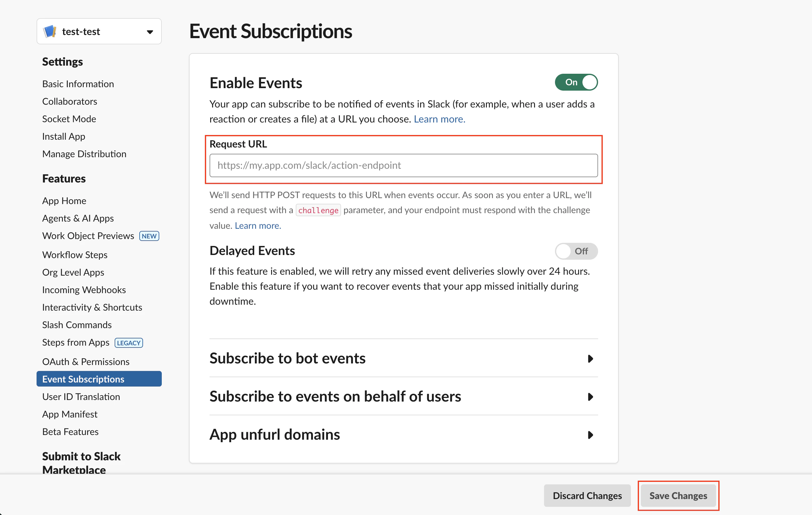Navigate to OAuth & Permissions

[x=86, y=362]
